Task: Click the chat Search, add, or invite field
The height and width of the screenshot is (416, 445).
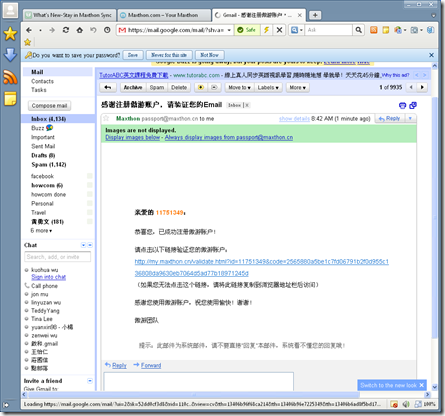Action: point(57,257)
